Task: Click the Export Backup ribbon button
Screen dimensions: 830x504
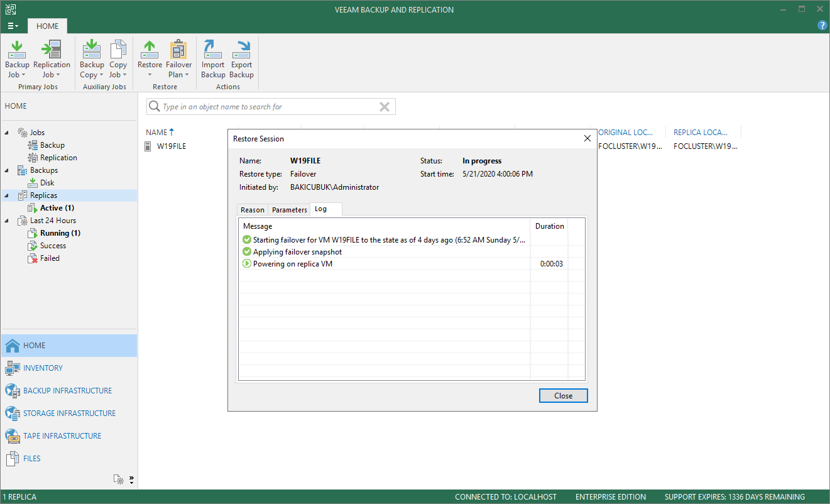Action: 241,60
